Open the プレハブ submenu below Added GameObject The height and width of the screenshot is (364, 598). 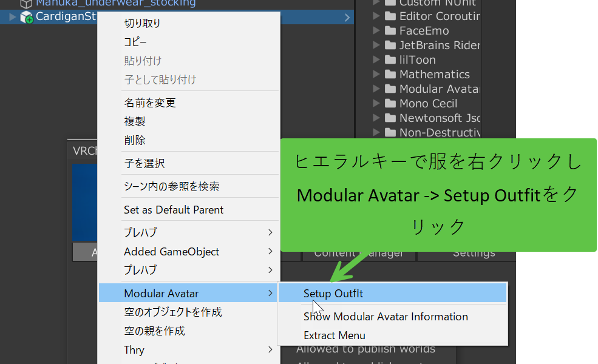[x=189, y=270]
